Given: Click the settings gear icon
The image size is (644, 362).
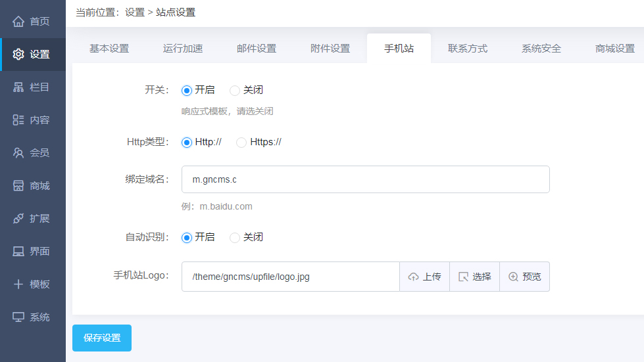Looking at the screenshot, I should coord(18,55).
